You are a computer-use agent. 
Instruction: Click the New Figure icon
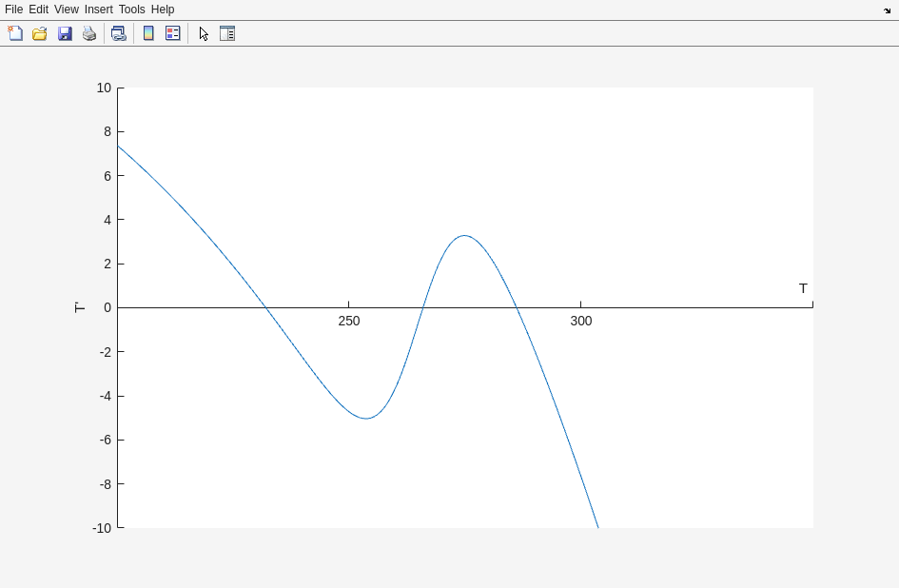point(15,33)
